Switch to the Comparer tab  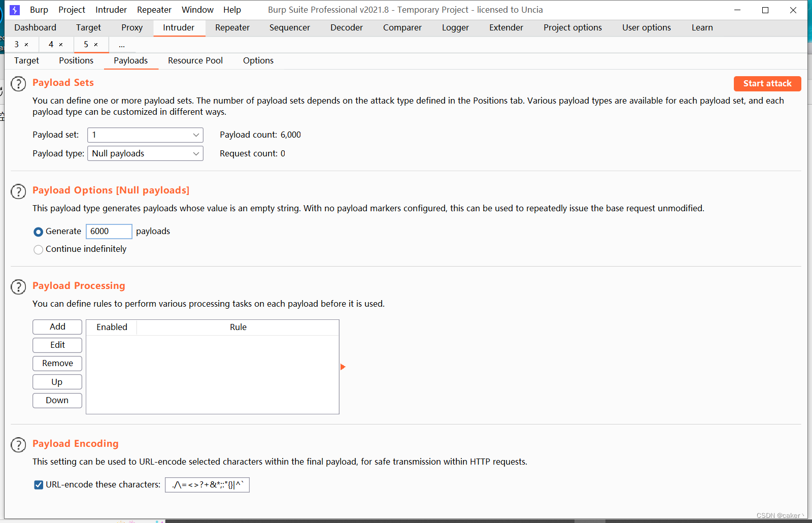tap(402, 27)
